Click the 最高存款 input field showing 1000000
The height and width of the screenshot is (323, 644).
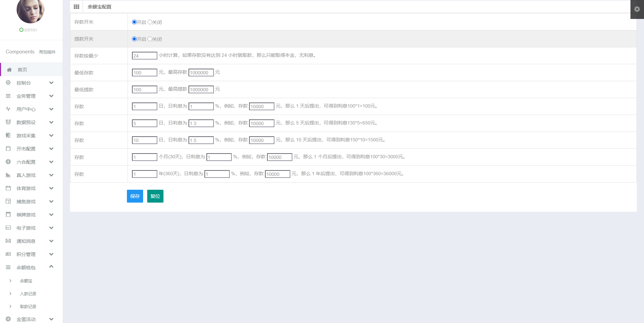pos(201,73)
